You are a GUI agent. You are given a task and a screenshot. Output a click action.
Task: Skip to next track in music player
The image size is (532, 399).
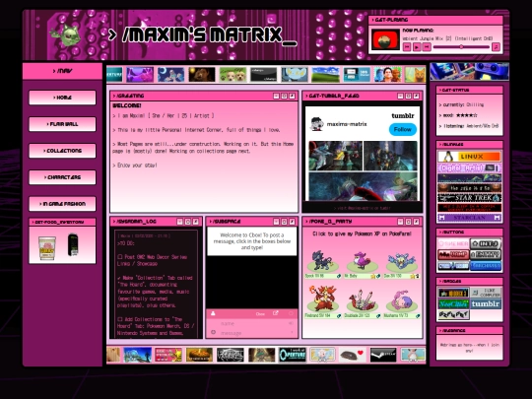[427, 47]
